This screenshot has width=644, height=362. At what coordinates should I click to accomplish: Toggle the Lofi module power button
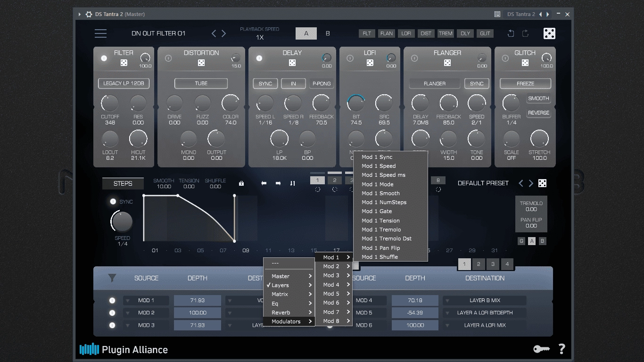350,58
